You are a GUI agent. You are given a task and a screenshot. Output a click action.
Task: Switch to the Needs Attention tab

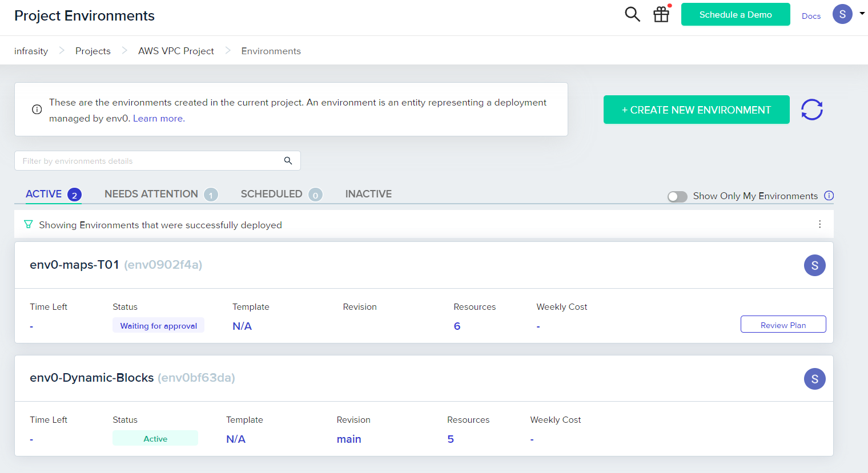tap(161, 194)
